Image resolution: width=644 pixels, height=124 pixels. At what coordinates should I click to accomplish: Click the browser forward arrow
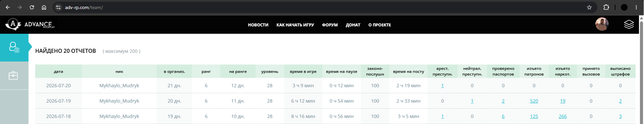pos(20,7)
